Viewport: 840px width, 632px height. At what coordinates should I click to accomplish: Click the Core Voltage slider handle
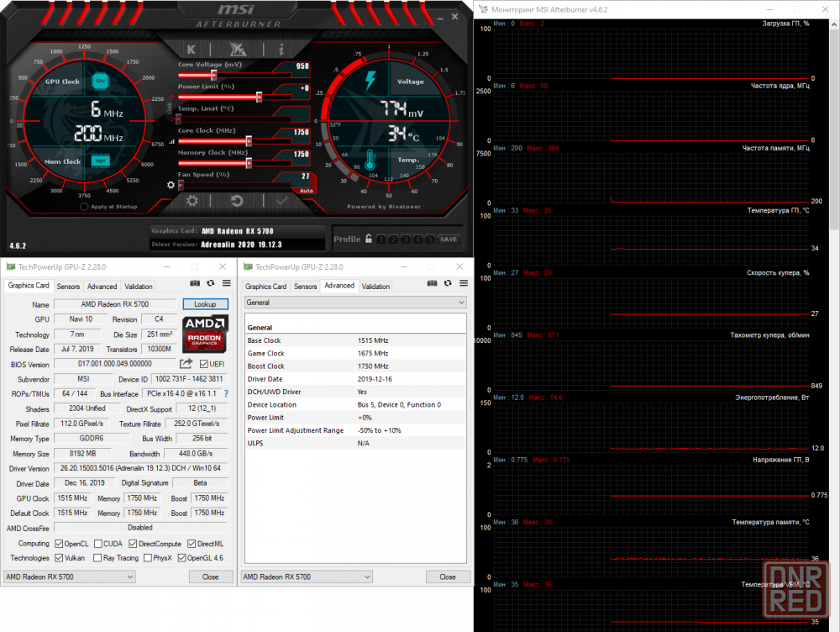point(213,75)
